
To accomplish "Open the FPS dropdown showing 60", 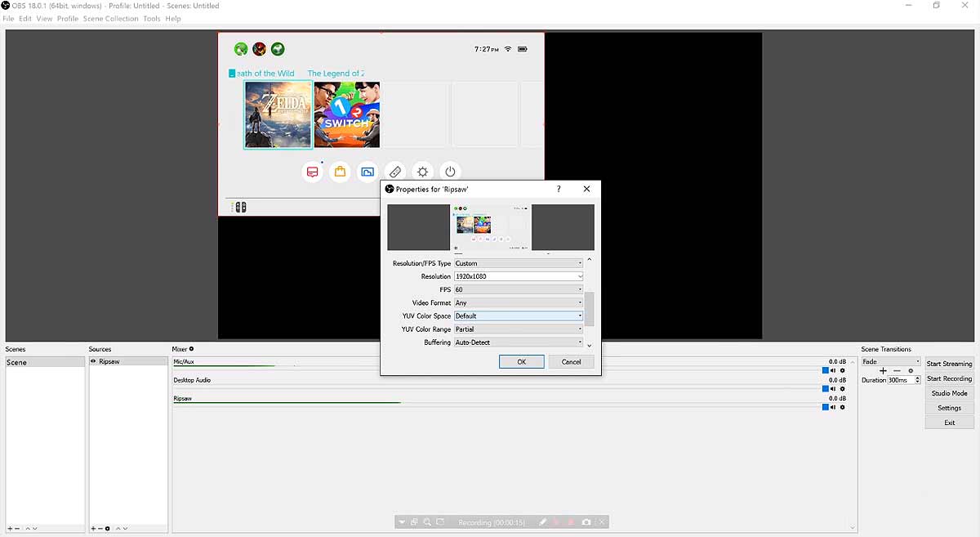I will [519, 289].
